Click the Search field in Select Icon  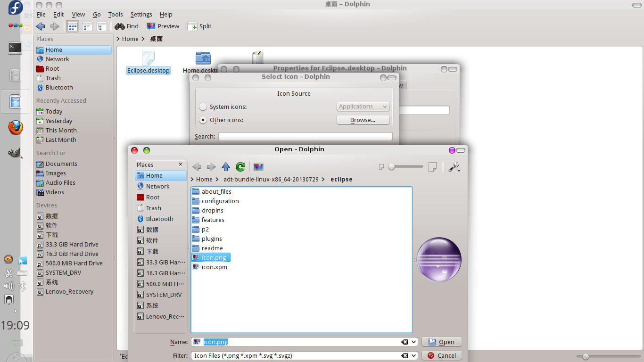[x=305, y=136]
